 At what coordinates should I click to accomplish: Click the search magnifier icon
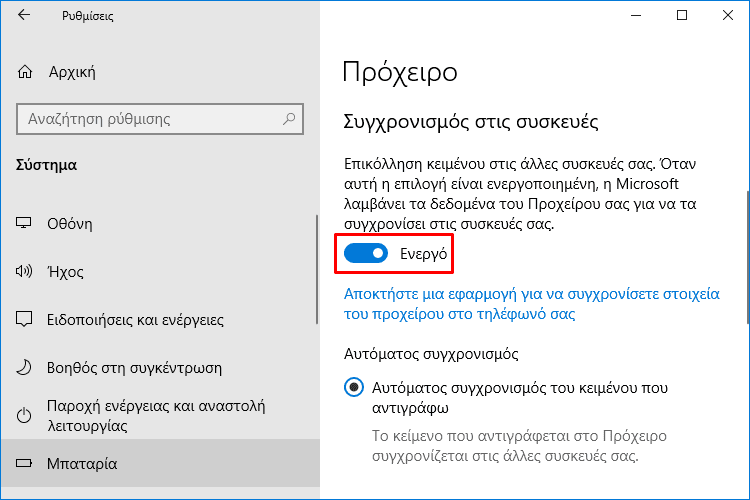pyautogui.click(x=289, y=118)
